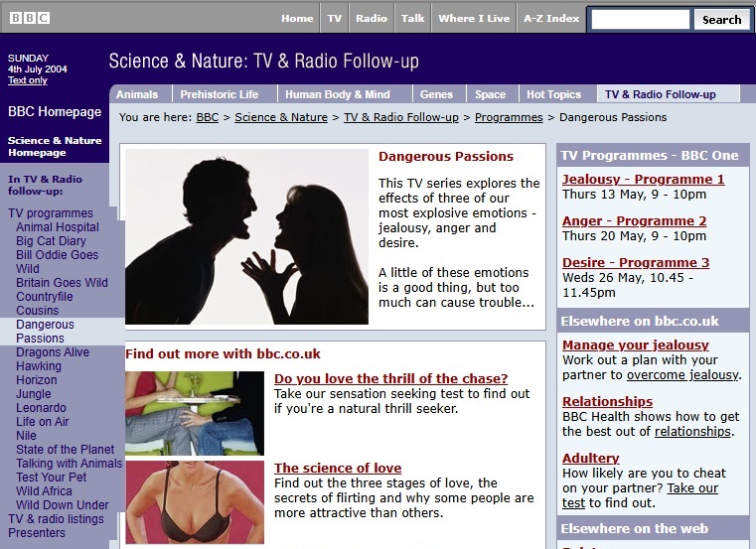Open Anger - Programme 2 link

click(634, 221)
